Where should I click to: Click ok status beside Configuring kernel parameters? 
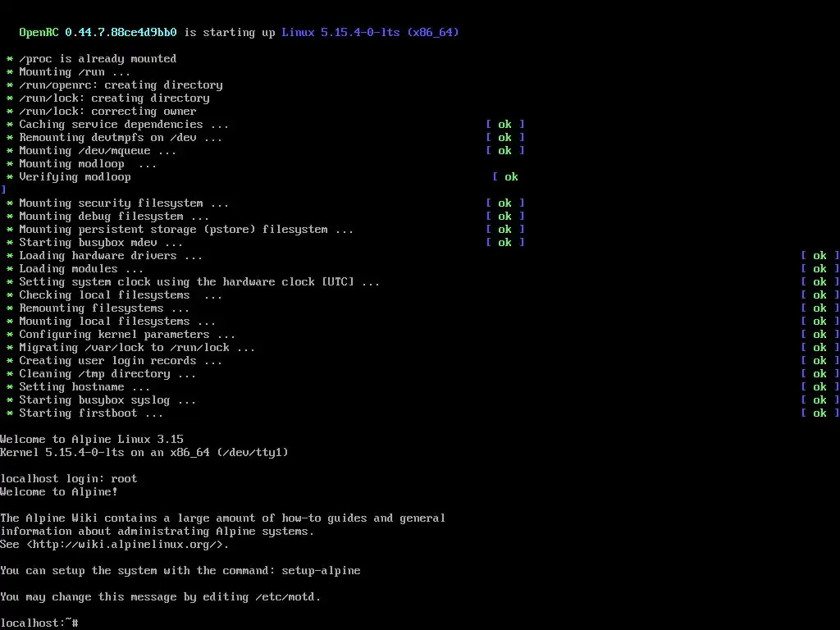point(819,335)
